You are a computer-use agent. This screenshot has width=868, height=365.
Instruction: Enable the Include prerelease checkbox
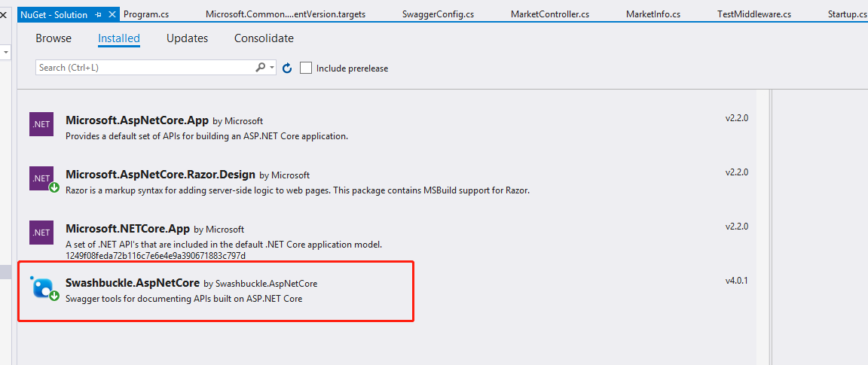tap(306, 68)
